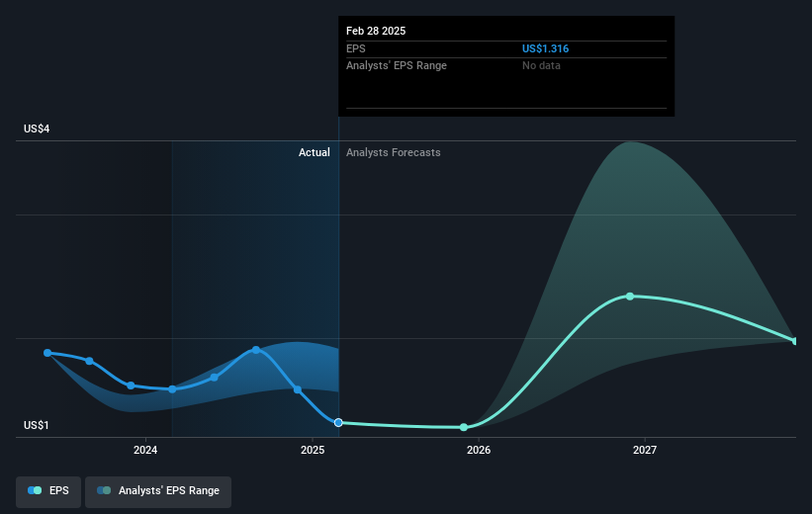Viewport: 812px width, 514px height.
Task: Click the EPS data point in mid-2024
Action: (x=214, y=378)
